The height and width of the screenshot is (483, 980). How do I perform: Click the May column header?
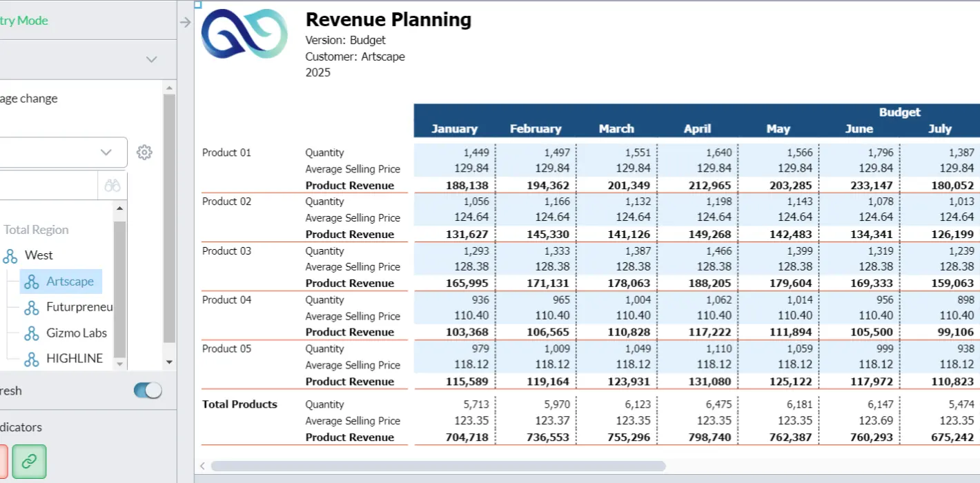[778, 128]
